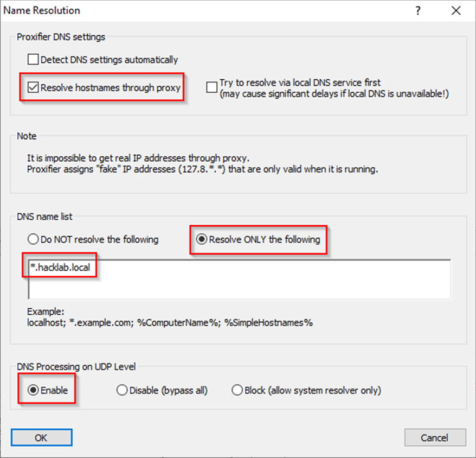Click the 'Detect DNS settings automatically' label text
This screenshot has height=458, width=476.
pos(110,60)
